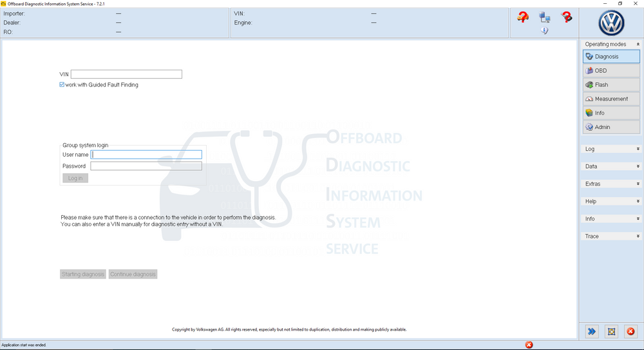Image resolution: width=644 pixels, height=350 pixels.
Task: Expand the Data section
Action: point(611,166)
